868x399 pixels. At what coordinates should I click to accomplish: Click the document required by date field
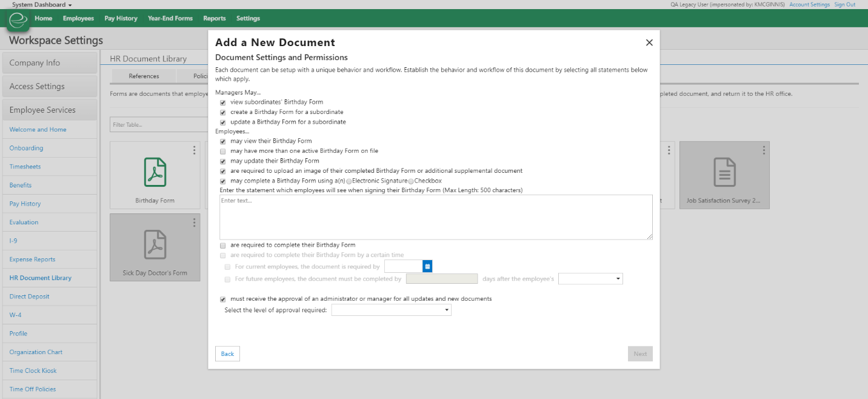point(404,266)
